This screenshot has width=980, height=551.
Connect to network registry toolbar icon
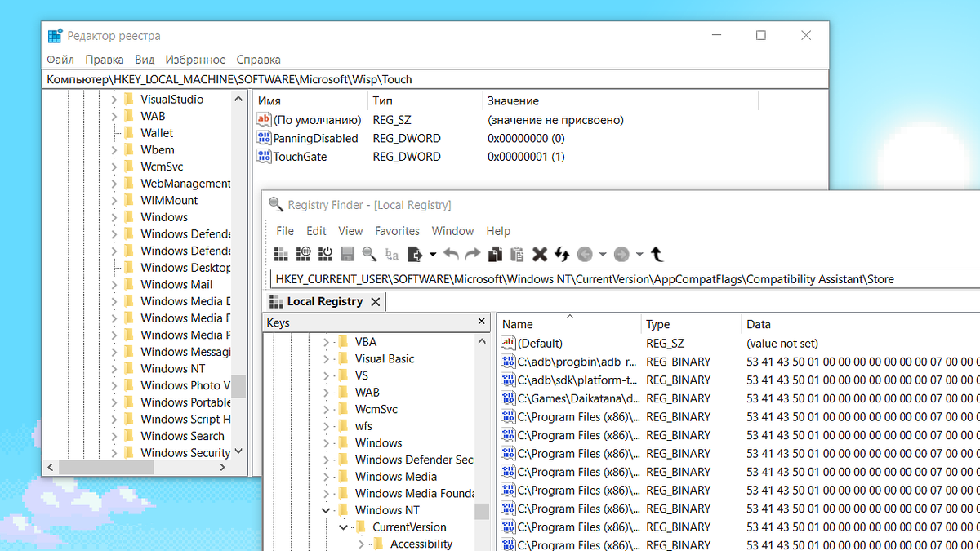point(304,255)
